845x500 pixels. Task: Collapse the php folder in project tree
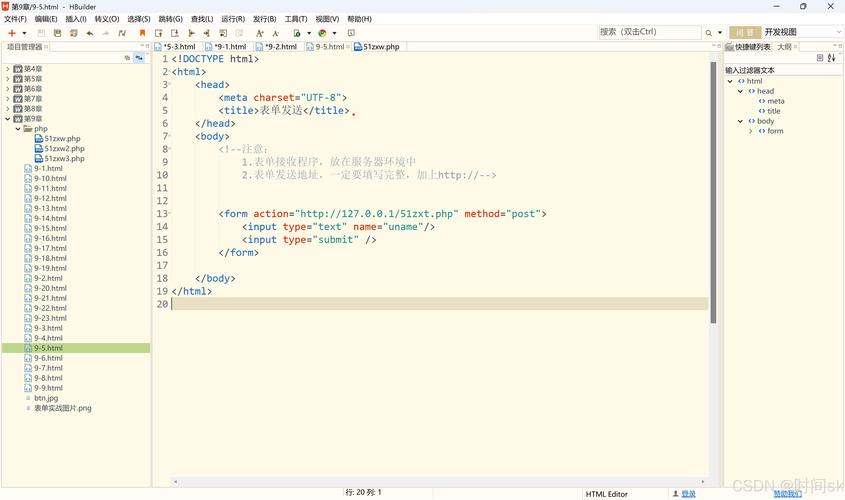coord(18,129)
